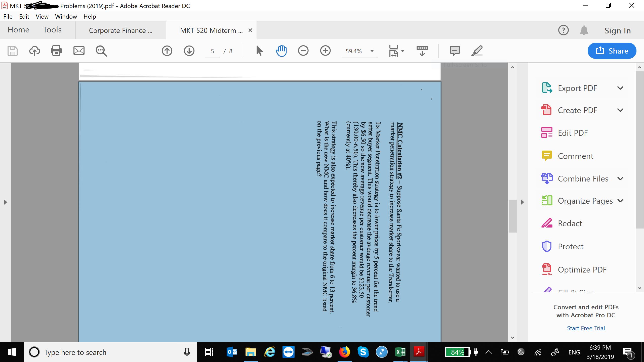Open the Edit PDF tool
Screen dimensions: 644x362
pos(573,132)
